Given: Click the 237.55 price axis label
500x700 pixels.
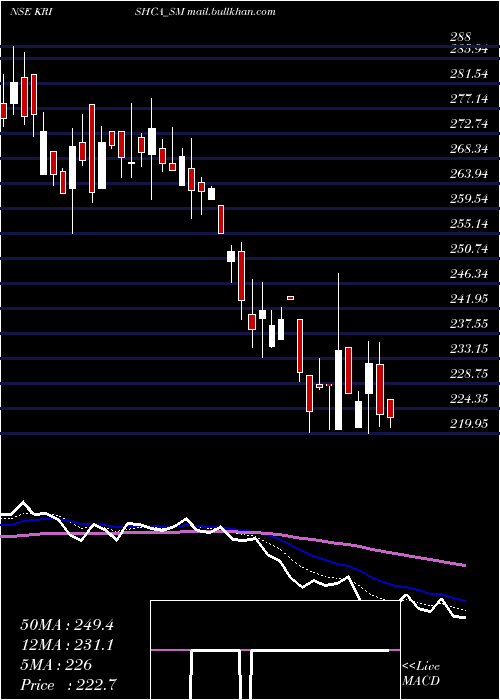Looking at the screenshot, I should coord(469,324).
